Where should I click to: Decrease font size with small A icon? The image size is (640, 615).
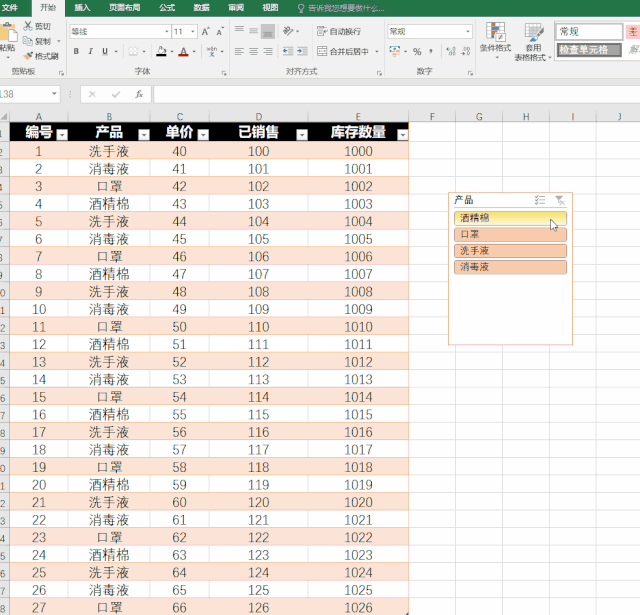point(220,31)
